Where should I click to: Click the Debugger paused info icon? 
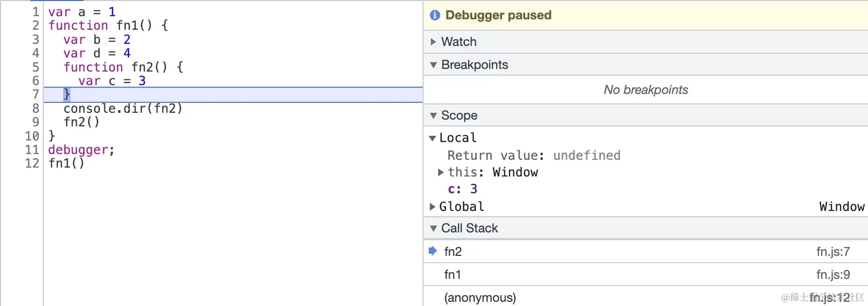tap(435, 15)
